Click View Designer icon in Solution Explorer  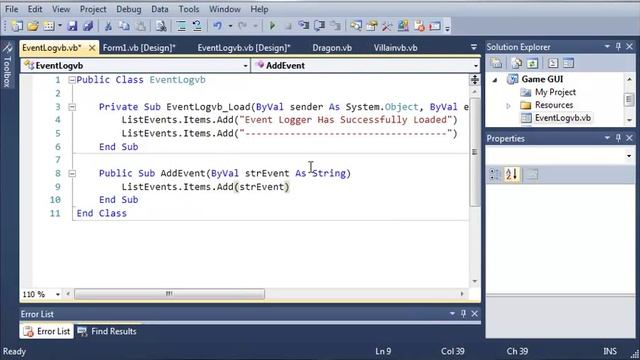click(x=568, y=63)
